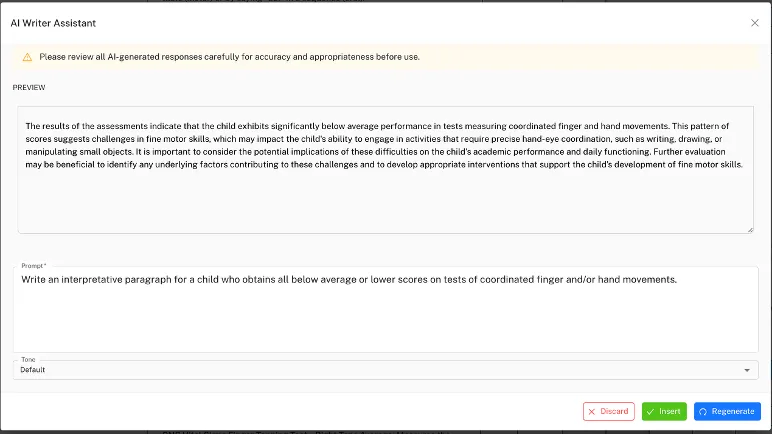
Task: Close the AI Writer Assistant dialog
Action: tap(754, 23)
